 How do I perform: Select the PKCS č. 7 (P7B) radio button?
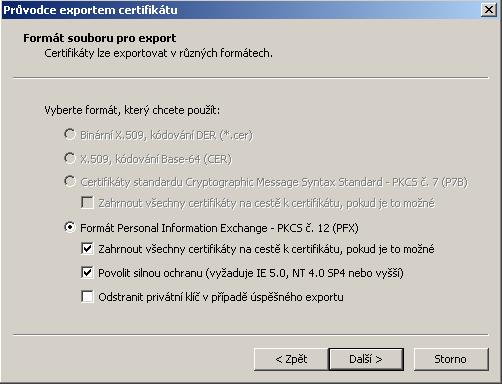(x=70, y=181)
